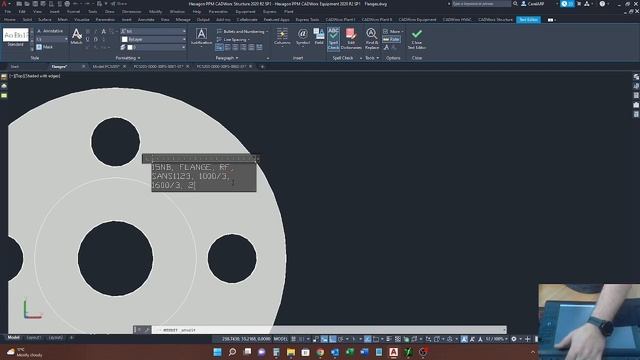Open the Home ribbon tab

[x=10, y=20]
